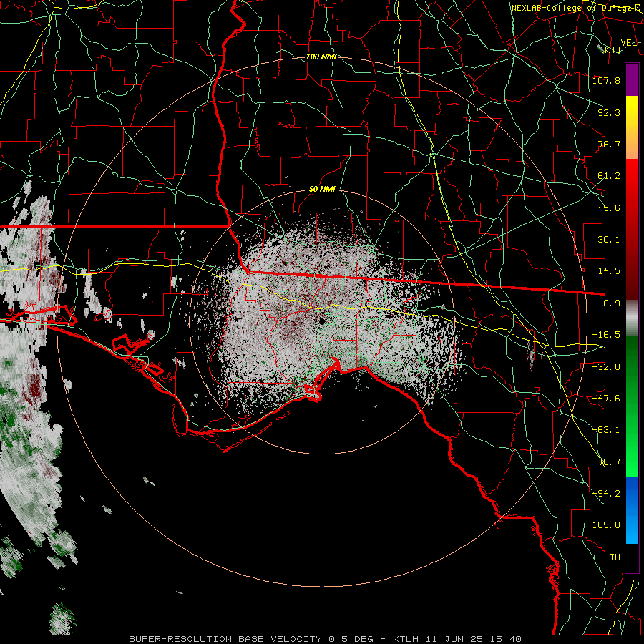Click the -32.0 velocity scale value
644x644 pixels.
[x=606, y=367]
